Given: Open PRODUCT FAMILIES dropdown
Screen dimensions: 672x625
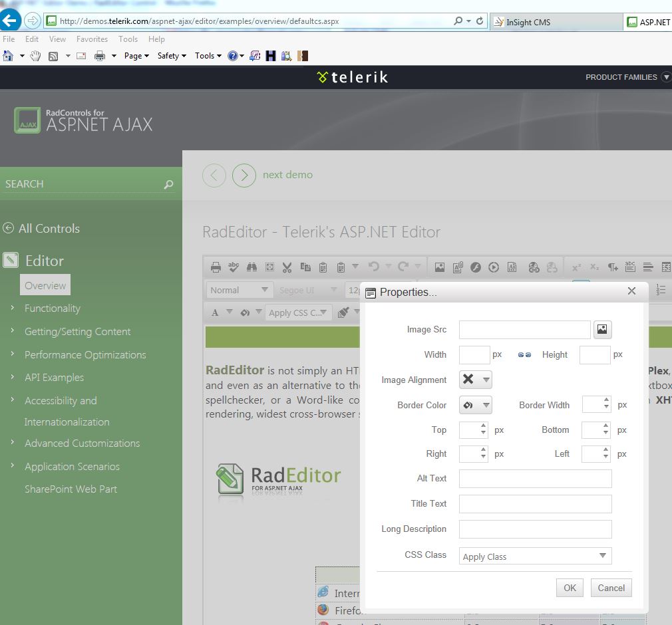Looking at the screenshot, I should point(627,77).
